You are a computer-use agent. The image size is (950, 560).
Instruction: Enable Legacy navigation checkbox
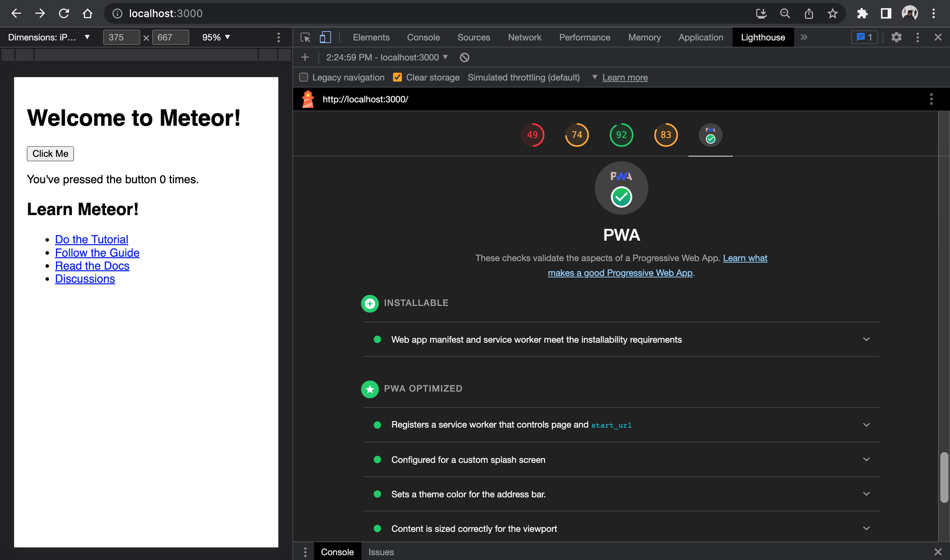[x=304, y=78]
